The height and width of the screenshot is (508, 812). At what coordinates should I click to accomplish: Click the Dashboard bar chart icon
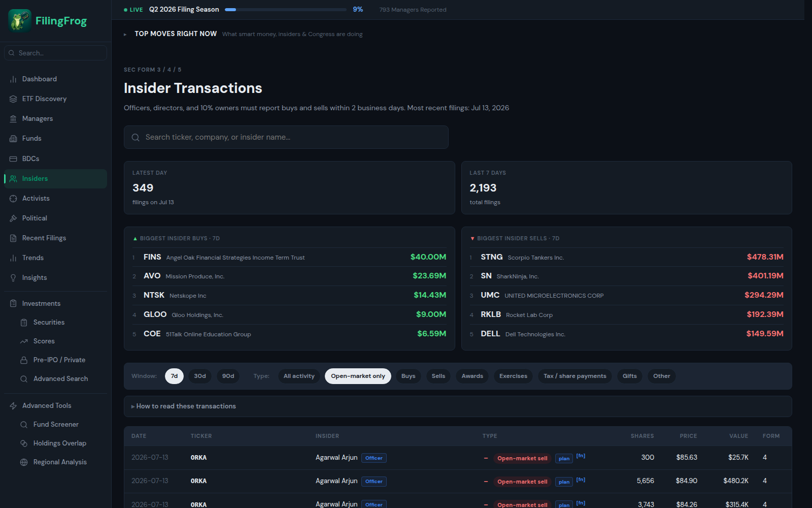tap(13, 79)
